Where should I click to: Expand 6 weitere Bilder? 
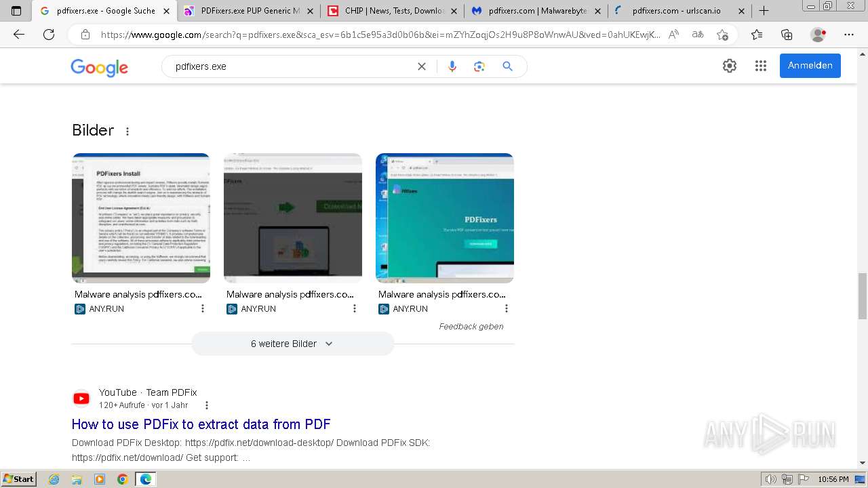pyautogui.click(x=292, y=344)
